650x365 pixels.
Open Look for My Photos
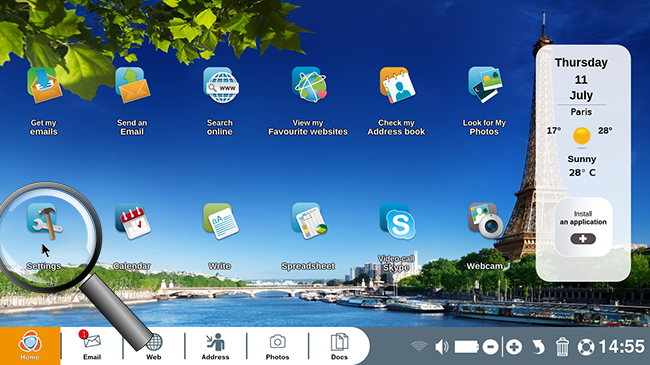[x=485, y=85]
